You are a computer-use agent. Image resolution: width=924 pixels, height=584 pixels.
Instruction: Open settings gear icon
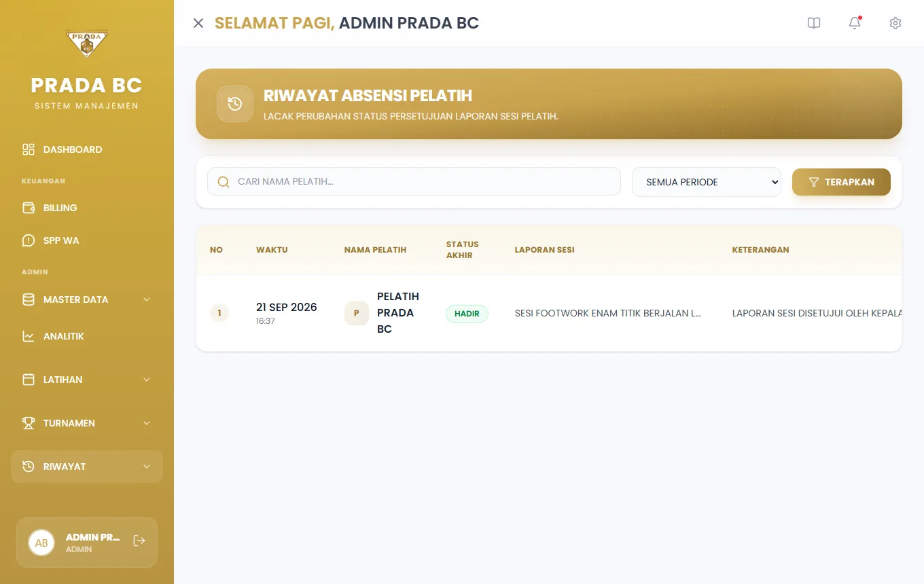pos(895,23)
